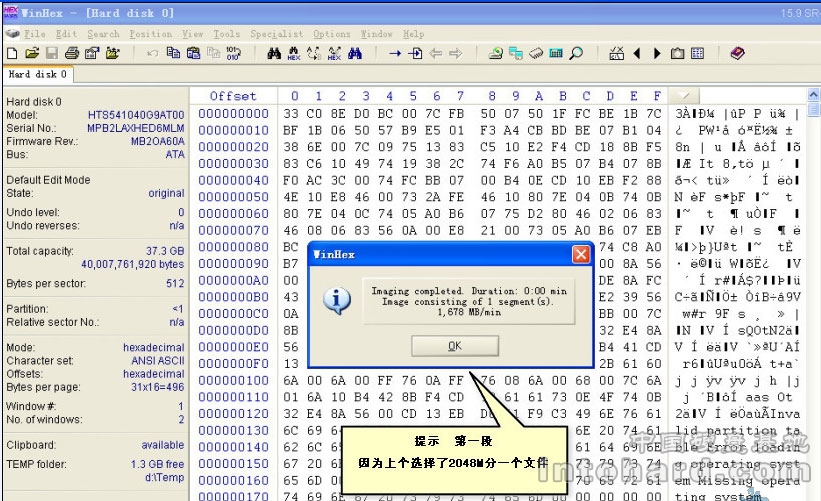
Task: Click the Imaging completed message text
Action: tap(469, 301)
